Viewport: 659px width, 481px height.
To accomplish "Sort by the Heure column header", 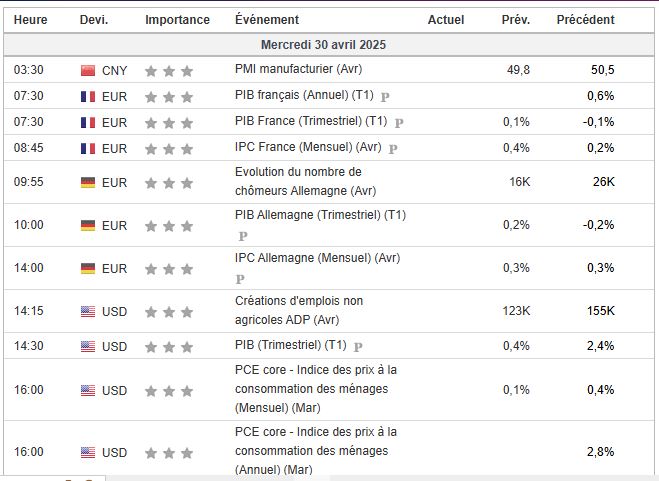I will 30,20.
